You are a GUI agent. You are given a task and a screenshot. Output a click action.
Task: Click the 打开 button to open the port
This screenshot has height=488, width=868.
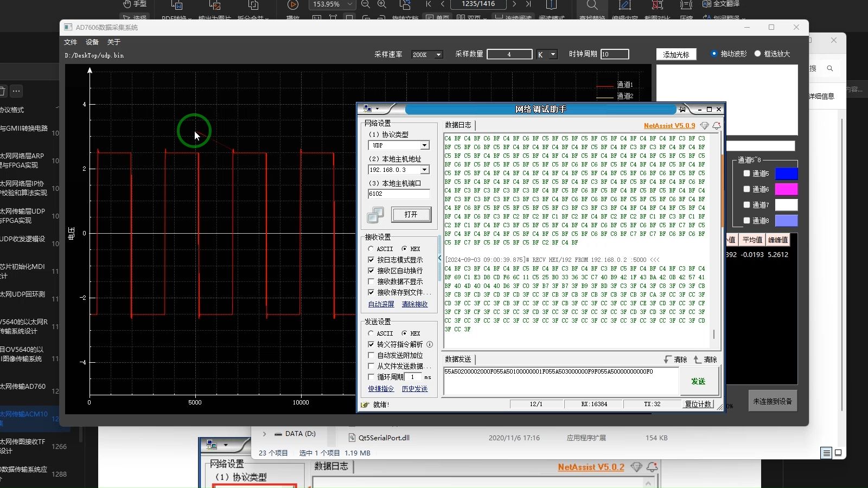pyautogui.click(x=411, y=215)
